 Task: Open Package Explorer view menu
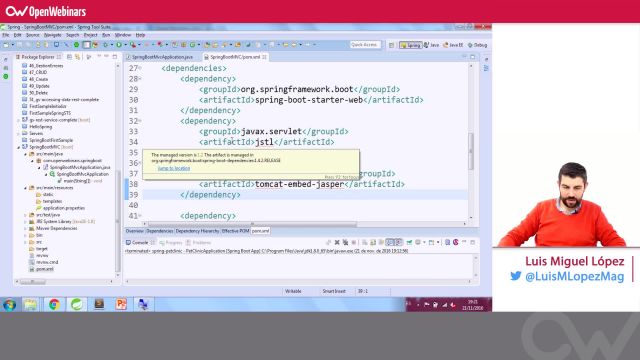coord(89,57)
